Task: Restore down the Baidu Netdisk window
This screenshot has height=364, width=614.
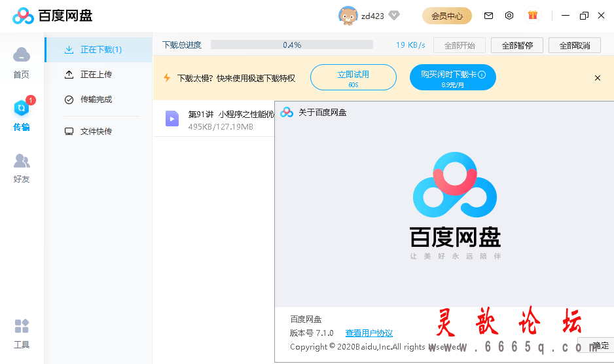Action: tap(584, 16)
